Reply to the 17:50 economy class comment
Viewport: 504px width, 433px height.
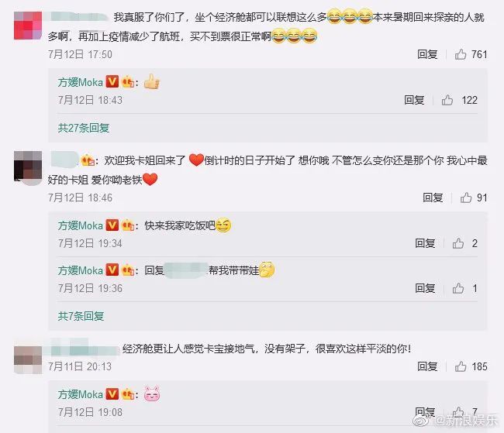point(427,54)
